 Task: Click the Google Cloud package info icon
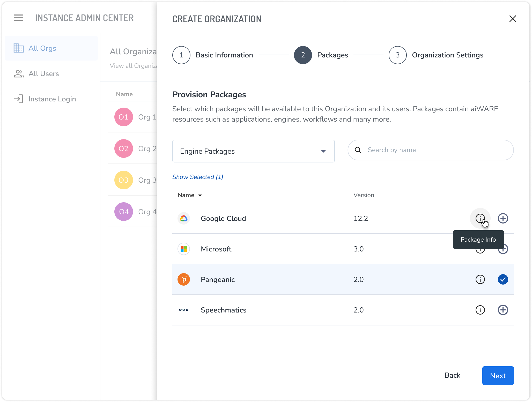coord(480,218)
